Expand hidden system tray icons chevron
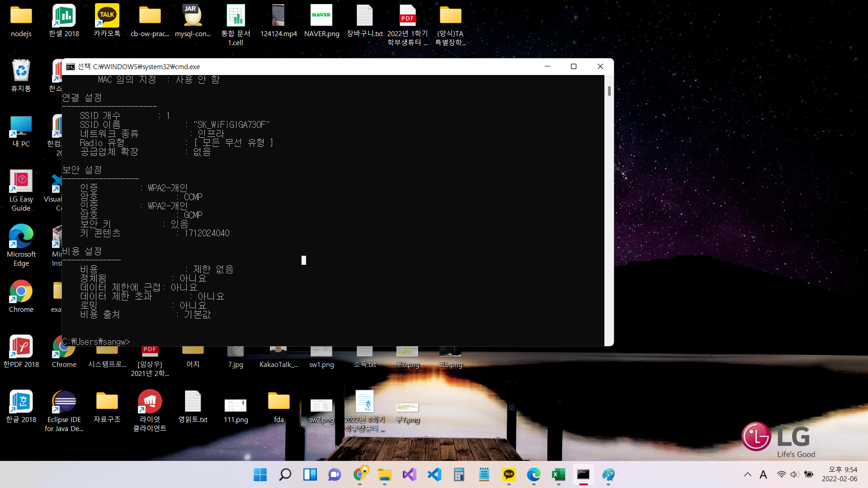 748,474
